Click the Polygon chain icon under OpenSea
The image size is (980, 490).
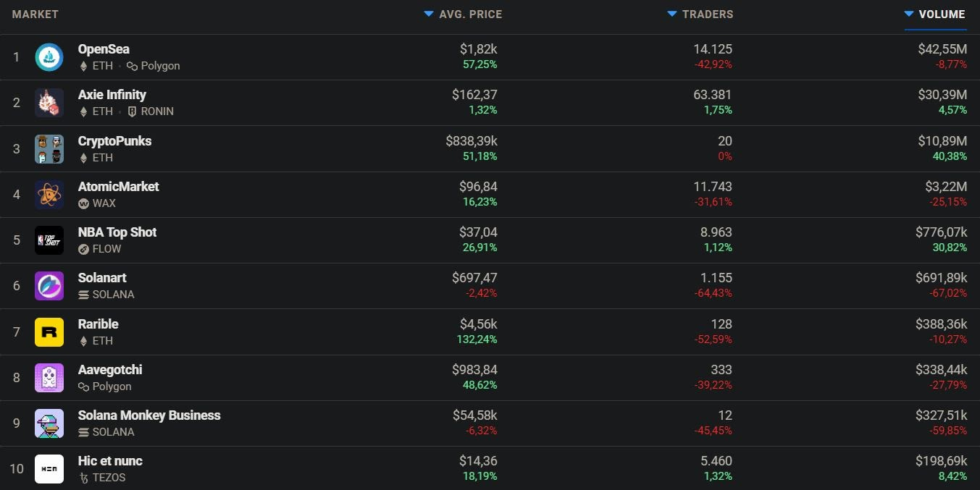(132, 66)
